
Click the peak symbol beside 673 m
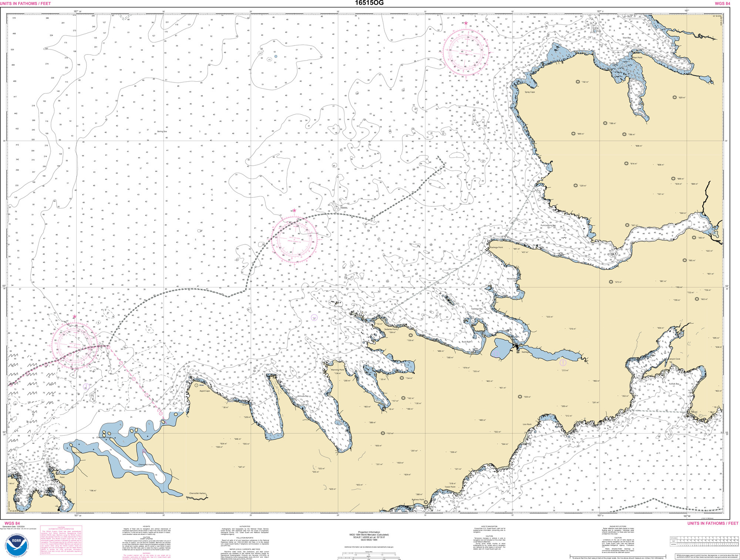click(611, 282)
